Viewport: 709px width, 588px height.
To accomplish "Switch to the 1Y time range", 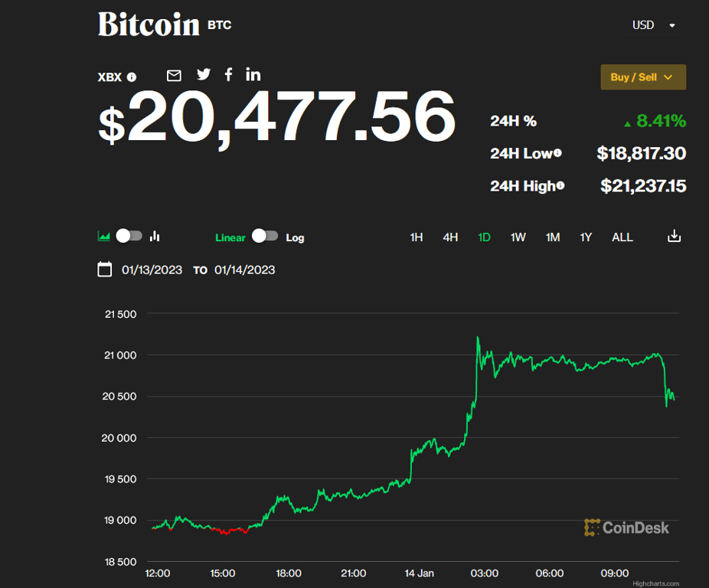I will coord(586,237).
